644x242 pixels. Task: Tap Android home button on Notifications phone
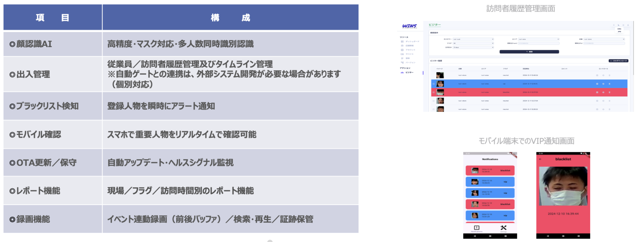point(490,236)
